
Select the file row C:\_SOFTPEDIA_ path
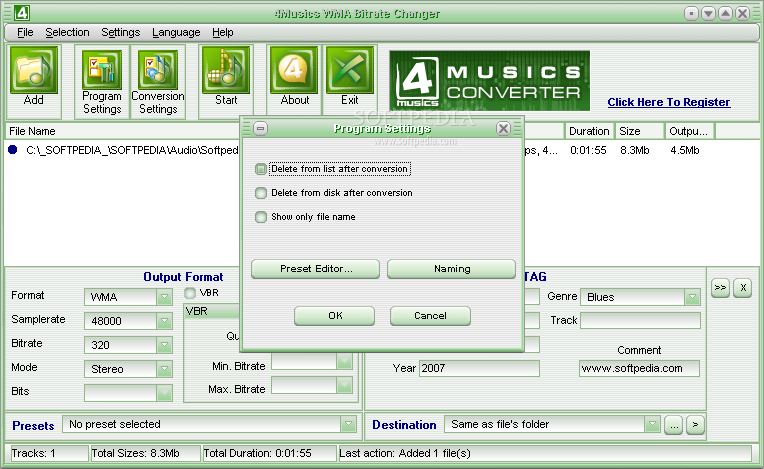point(132,150)
